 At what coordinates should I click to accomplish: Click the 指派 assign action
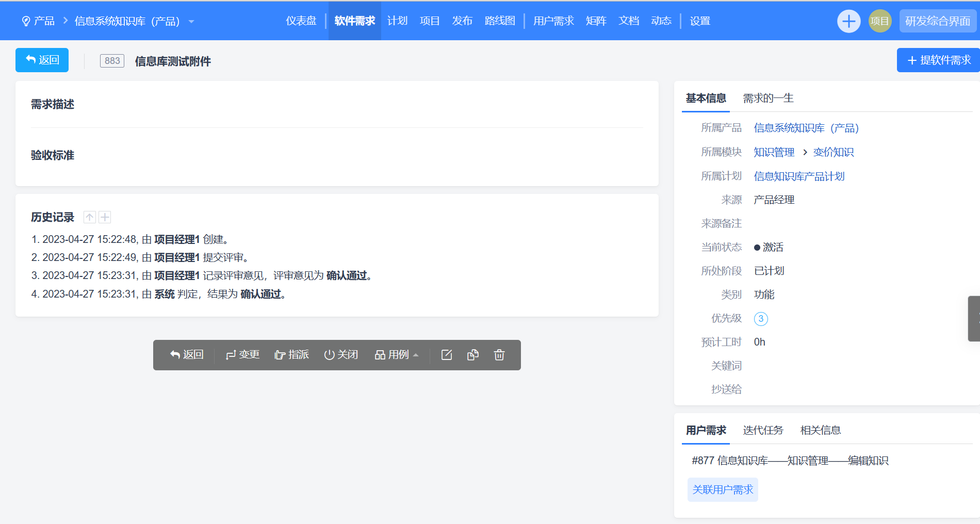pos(292,355)
